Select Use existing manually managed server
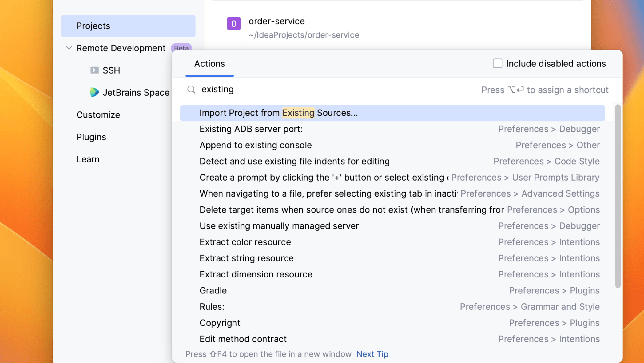The image size is (644, 363). coord(279,225)
